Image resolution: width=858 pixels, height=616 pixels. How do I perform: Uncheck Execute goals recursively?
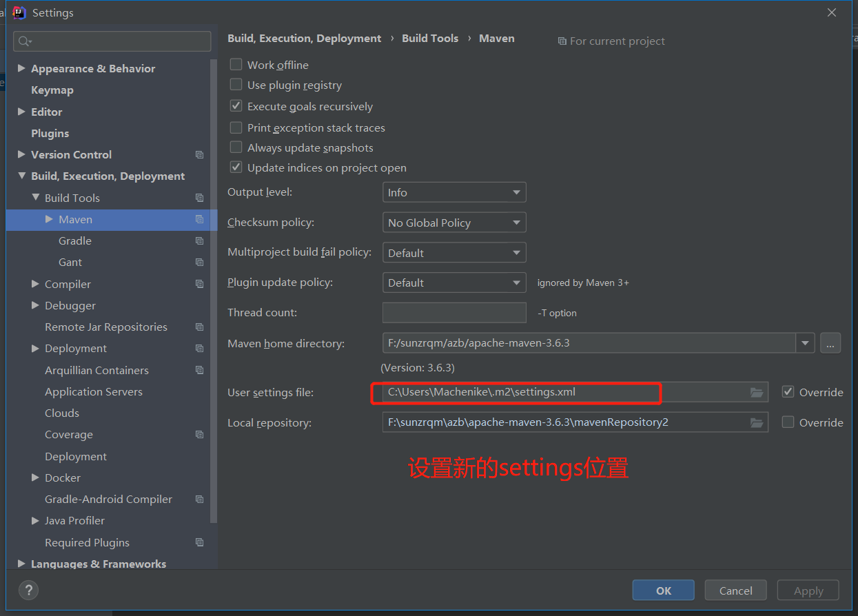point(236,106)
